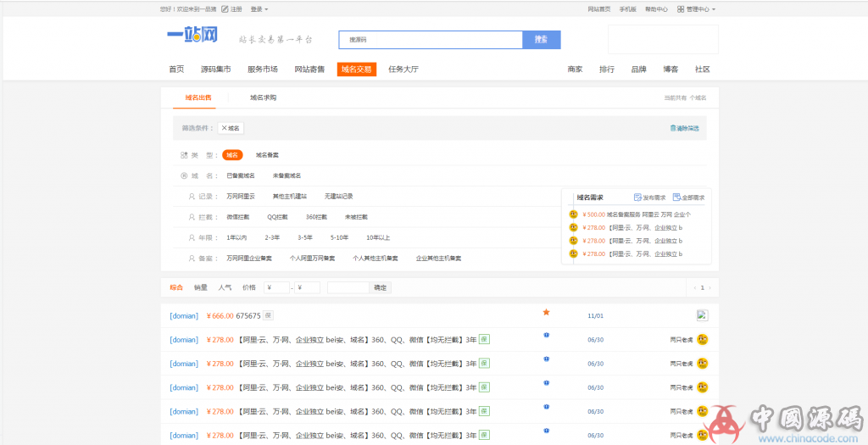Image resolution: width=868 pixels, height=445 pixels.
Task: Open the 排行 navigation link
Action: point(607,70)
